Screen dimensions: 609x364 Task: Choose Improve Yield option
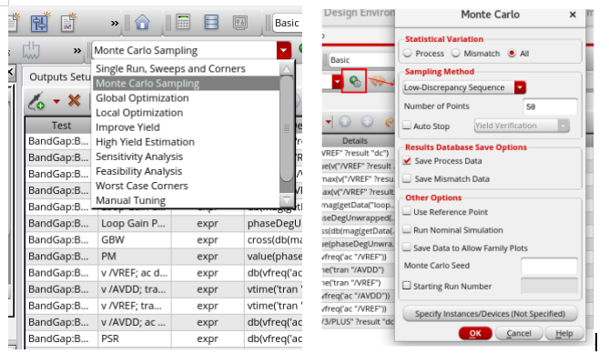[186, 127]
